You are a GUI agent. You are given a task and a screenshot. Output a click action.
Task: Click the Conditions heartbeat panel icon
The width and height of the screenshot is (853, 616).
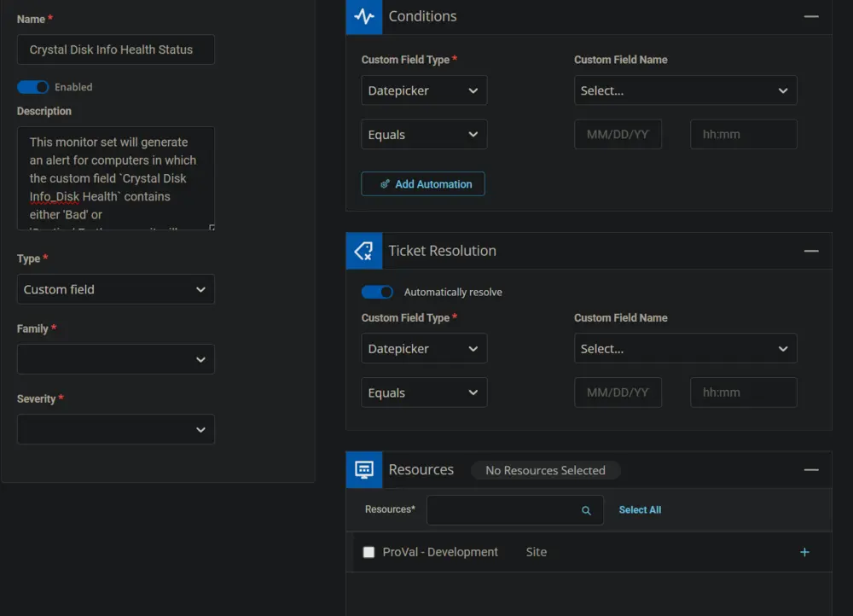[x=364, y=17]
